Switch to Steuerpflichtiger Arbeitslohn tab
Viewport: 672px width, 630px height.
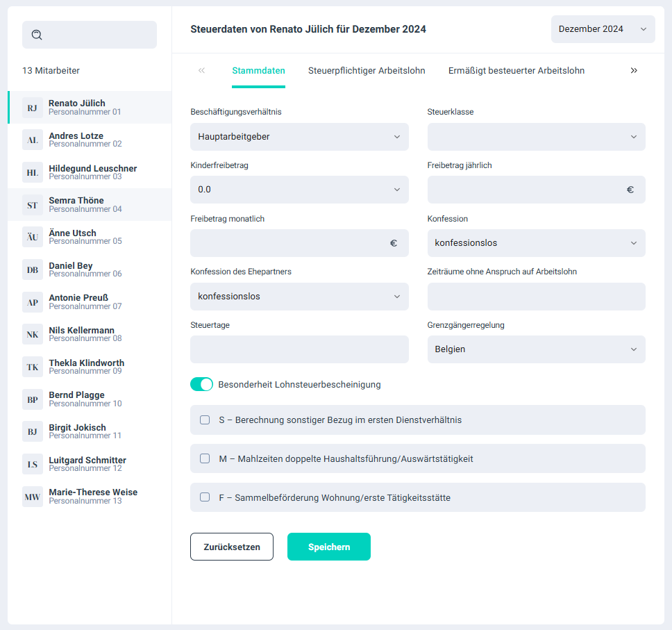pyautogui.click(x=367, y=71)
